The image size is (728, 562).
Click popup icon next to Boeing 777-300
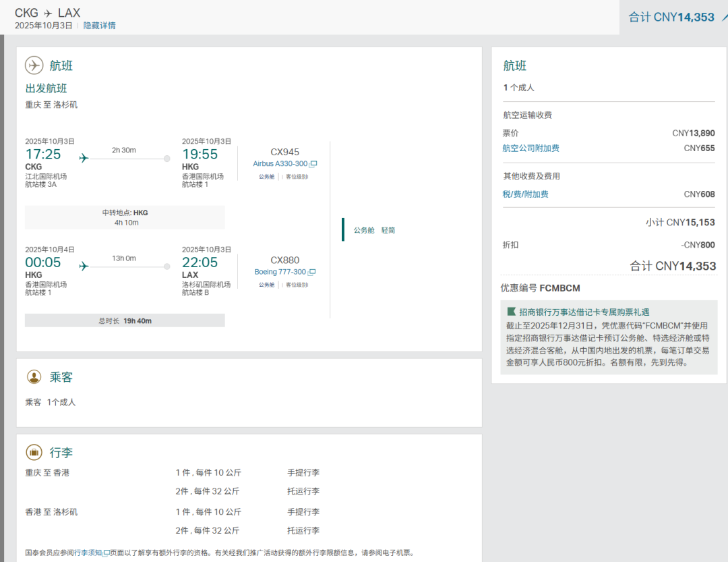[x=312, y=273]
